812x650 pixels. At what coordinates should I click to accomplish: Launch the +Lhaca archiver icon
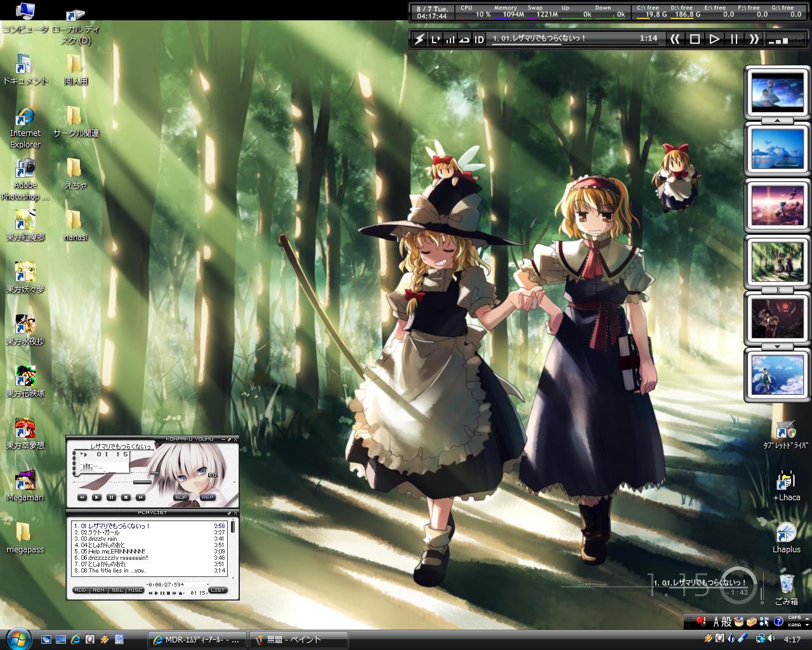tap(786, 486)
